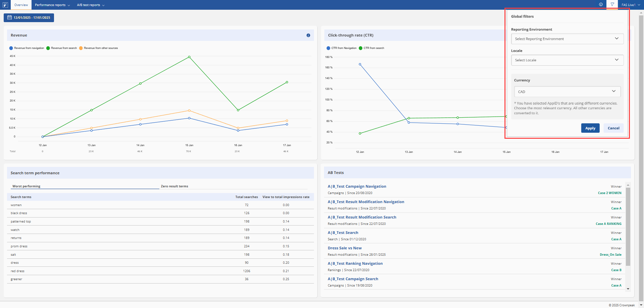Open A|B_Test Campaign Navigation link
This screenshot has height=308, width=644.
pos(357,186)
